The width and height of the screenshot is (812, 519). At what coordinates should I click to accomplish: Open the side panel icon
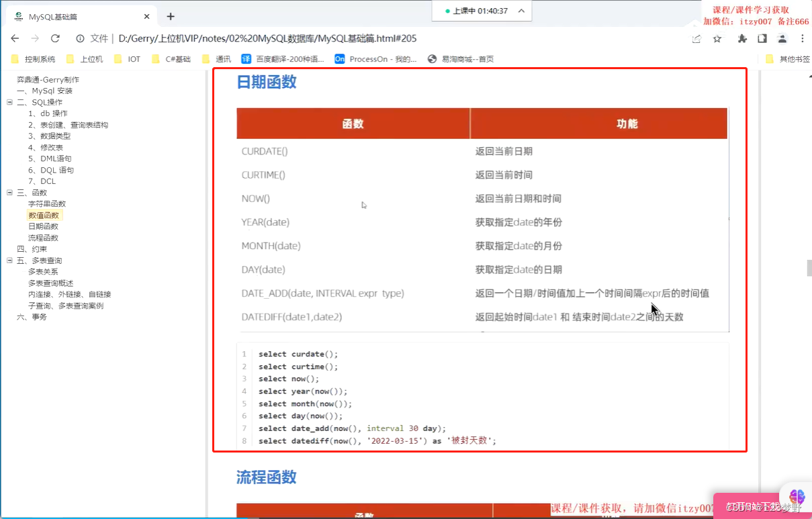click(x=762, y=39)
